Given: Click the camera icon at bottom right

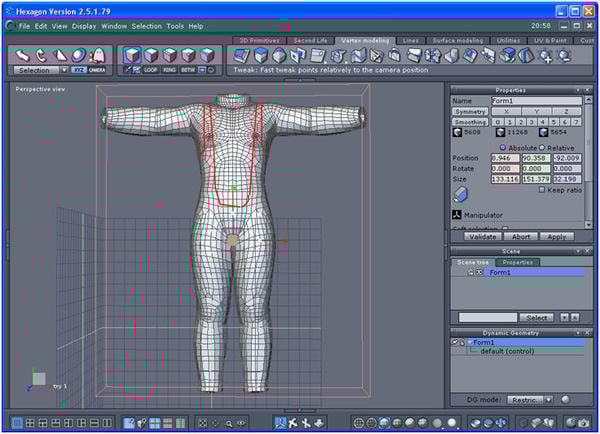Looking at the screenshot, I should (581, 423).
